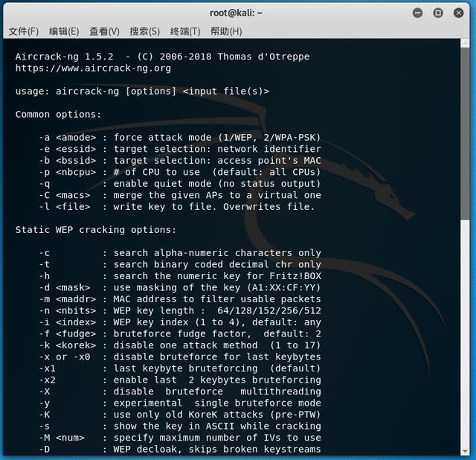Open the 查看(V) menu
The image size is (476, 460).
[x=104, y=31]
